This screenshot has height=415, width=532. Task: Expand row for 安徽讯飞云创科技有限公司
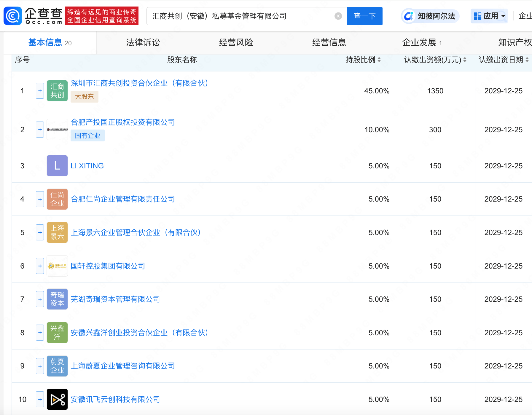click(40, 399)
